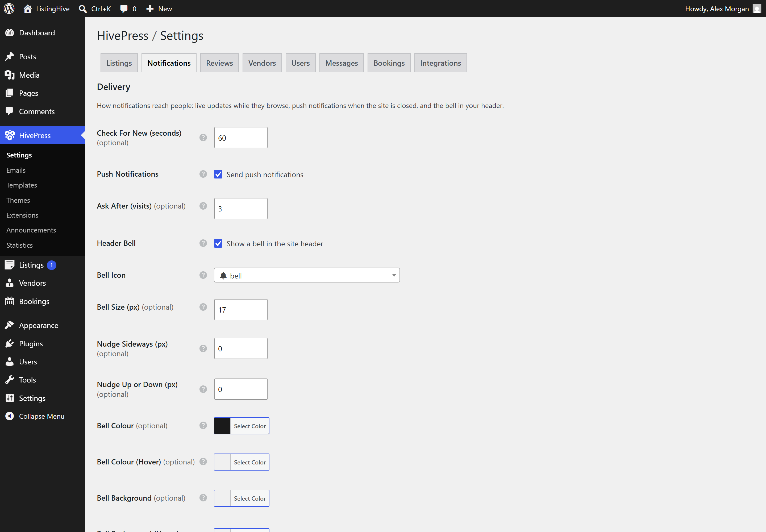766x532 pixels.
Task: Open the Bell Icon dropdown
Action: pos(307,275)
